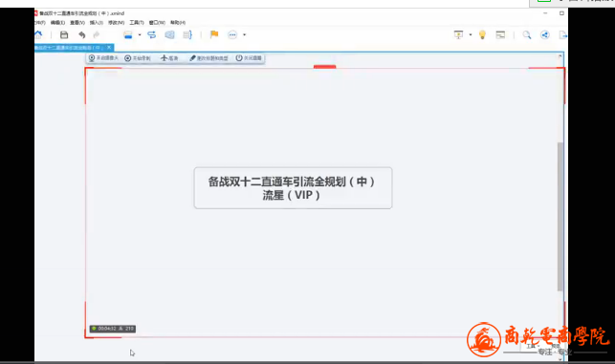Search using the magnifier icon

(527, 35)
